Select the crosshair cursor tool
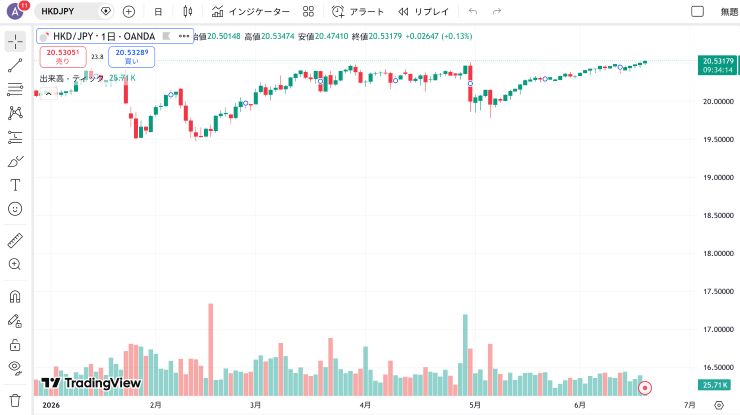Viewport: 740px width, 415px height. click(15, 42)
